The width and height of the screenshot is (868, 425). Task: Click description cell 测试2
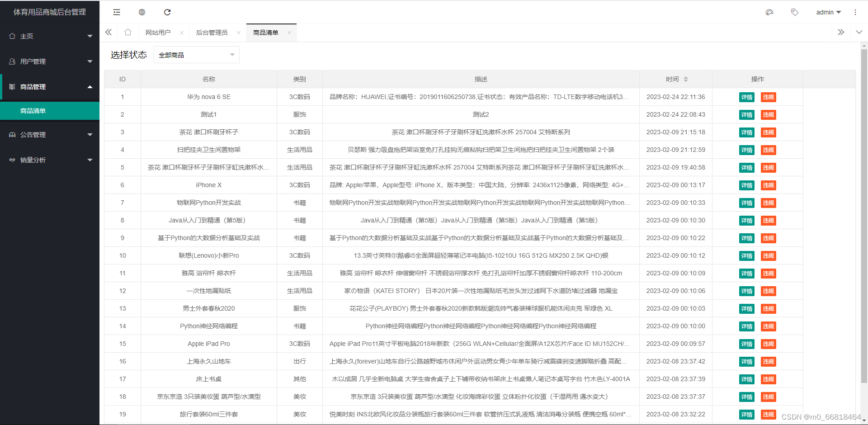[x=481, y=114]
